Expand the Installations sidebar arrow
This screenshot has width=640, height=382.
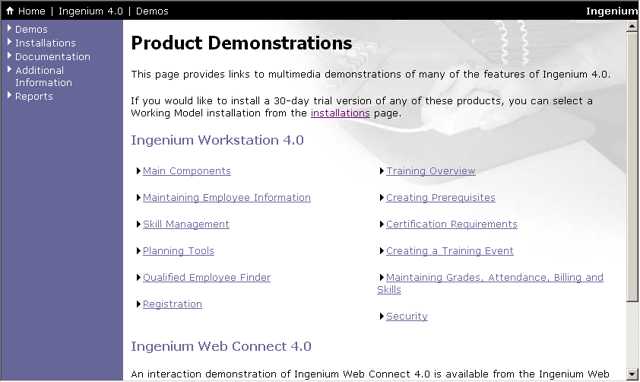[x=9, y=42]
